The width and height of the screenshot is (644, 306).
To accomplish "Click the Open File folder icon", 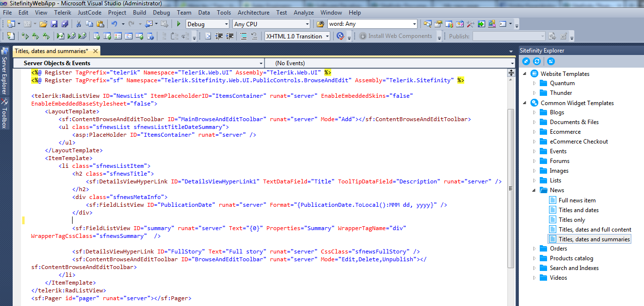I will click(43, 24).
